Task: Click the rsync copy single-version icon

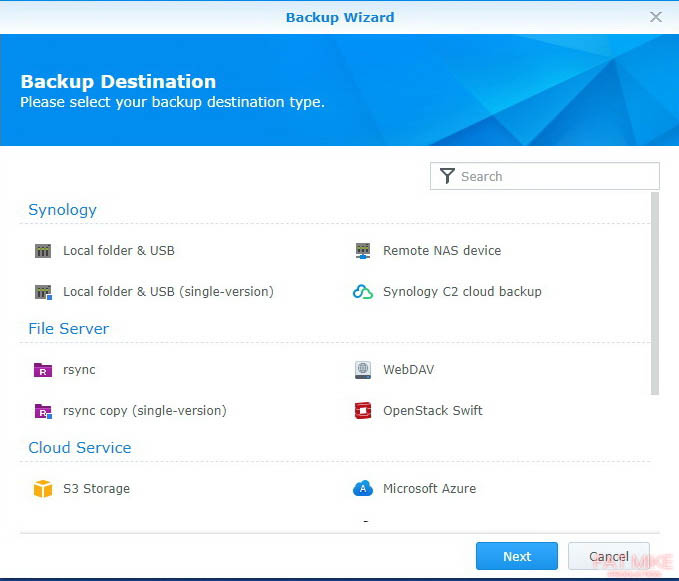Action: pyautogui.click(x=43, y=411)
